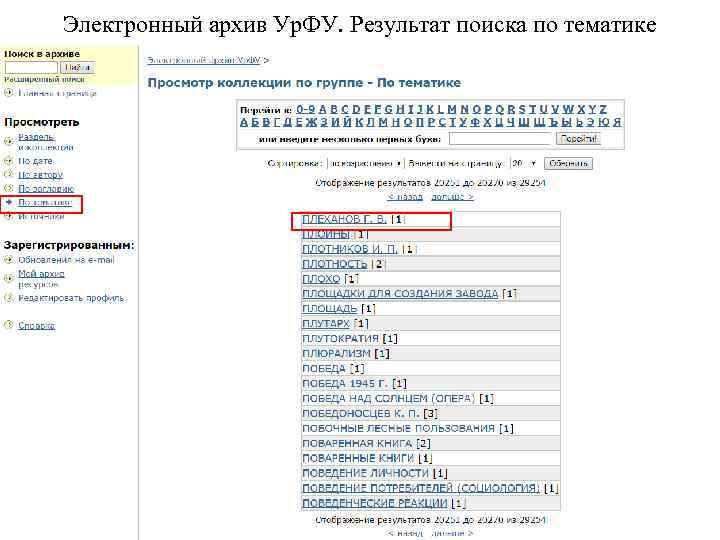Open the ПЛОИНЫ subject entry

click(x=326, y=234)
